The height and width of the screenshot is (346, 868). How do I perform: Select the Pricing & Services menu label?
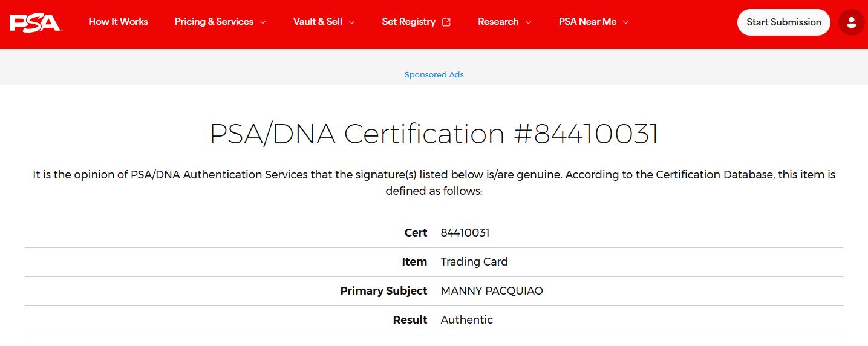click(x=214, y=22)
